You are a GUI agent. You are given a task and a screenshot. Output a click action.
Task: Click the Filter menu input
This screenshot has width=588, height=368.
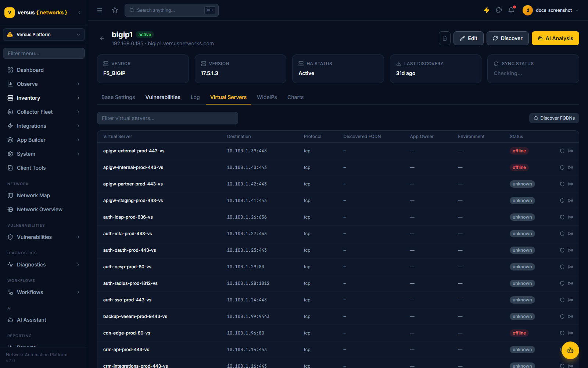(44, 53)
